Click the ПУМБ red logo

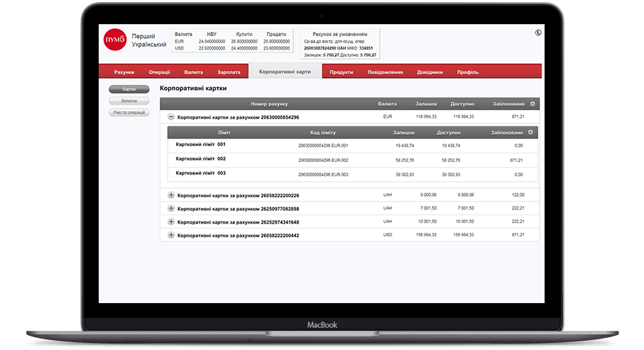point(115,40)
